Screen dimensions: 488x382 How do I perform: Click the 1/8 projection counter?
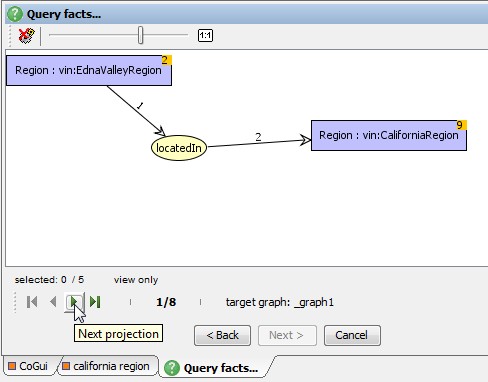tap(166, 302)
